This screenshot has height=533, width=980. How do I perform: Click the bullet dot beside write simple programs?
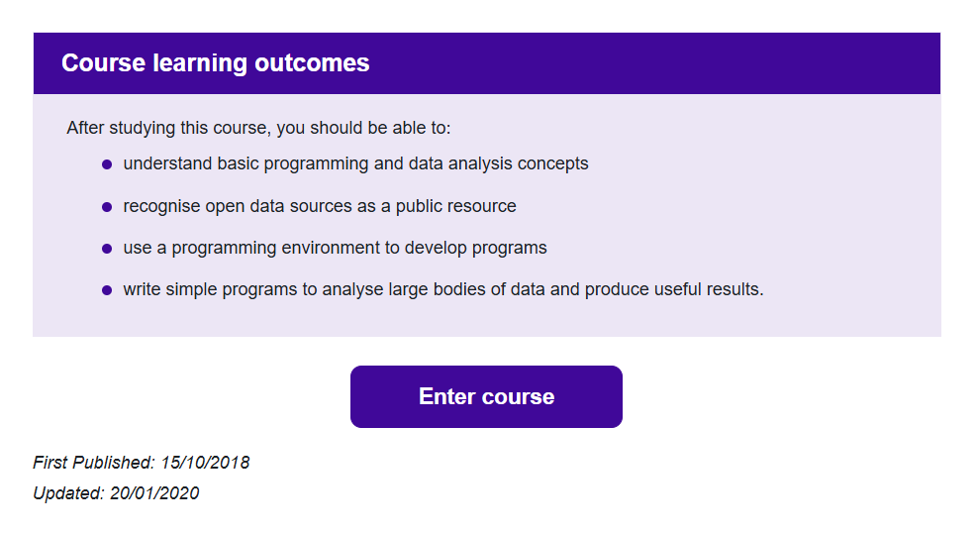107,290
